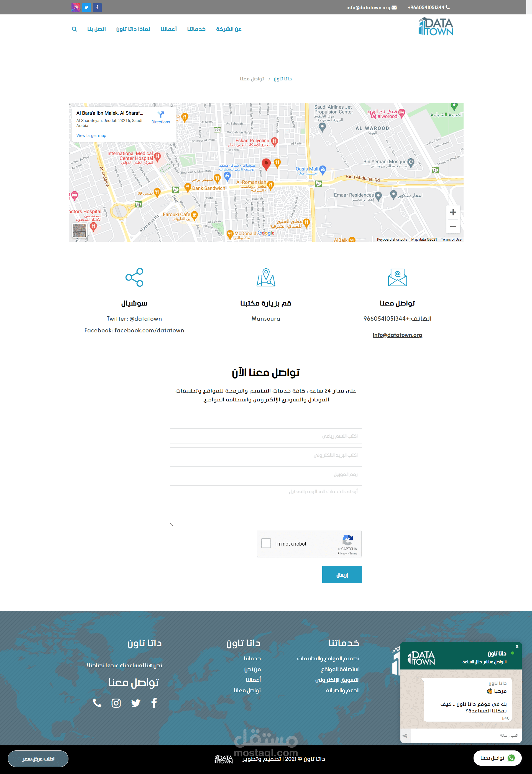Click the Instagram icon in top bar
The height and width of the screenshot is (774, 532).
(76, 7)
